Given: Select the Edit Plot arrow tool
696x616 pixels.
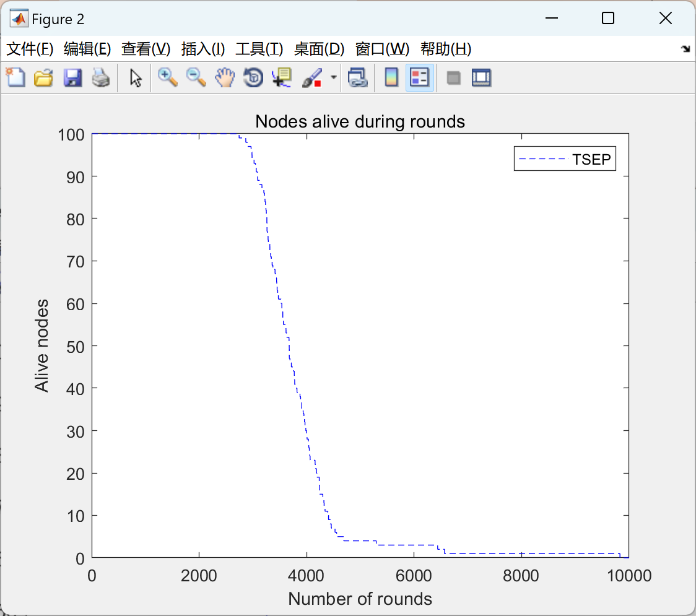Looking at the screenshot, I should coord(136,77).
